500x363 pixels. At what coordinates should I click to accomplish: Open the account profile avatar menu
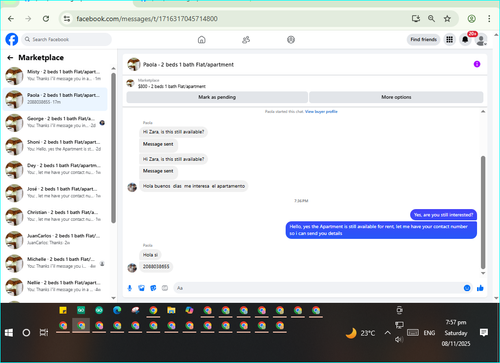pos(481,40)
